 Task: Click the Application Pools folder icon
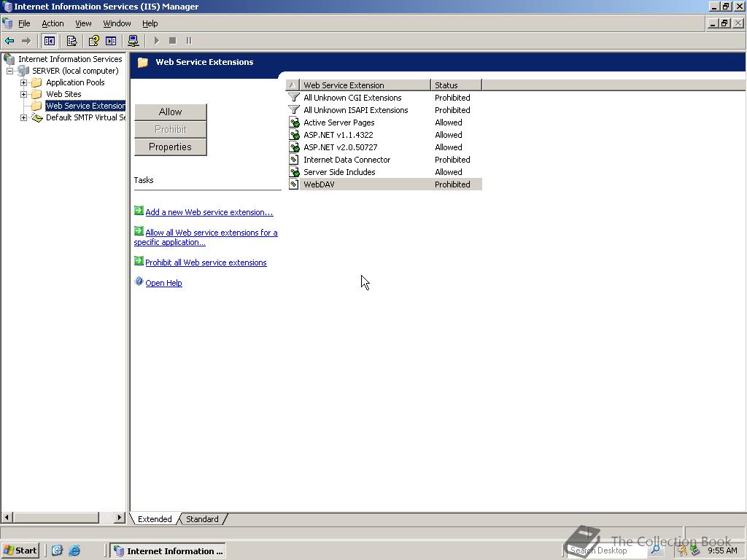tap(36, 82)
